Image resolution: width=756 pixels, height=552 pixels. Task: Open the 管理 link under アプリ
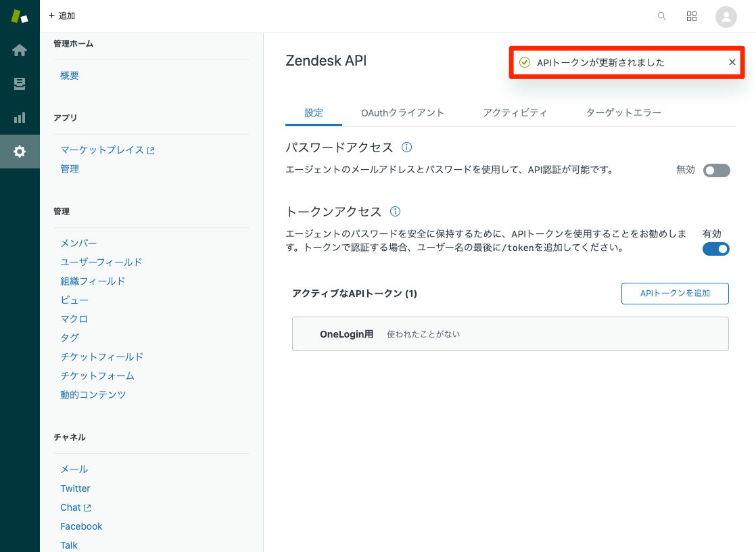[x=70, y=169]
